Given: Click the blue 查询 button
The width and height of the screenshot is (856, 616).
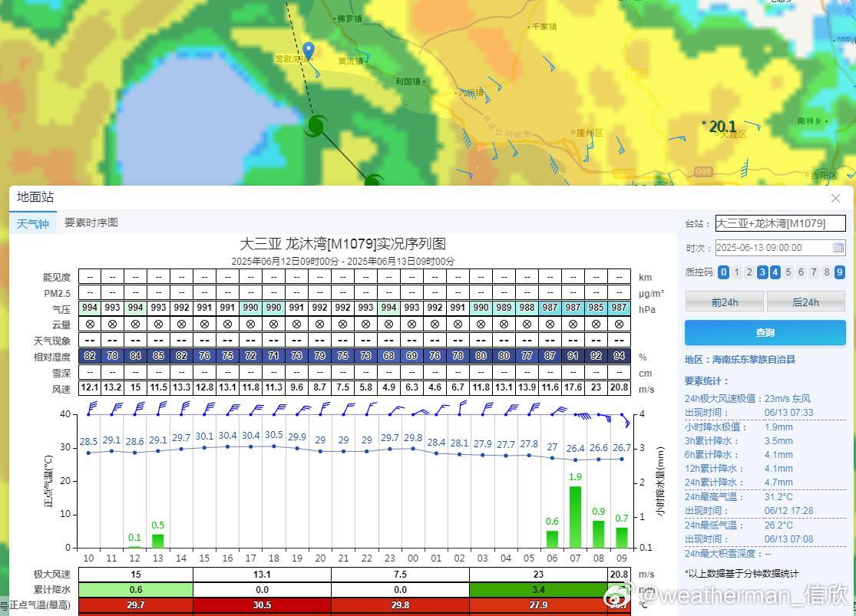Looking at the screenshot, I should 765,332.
